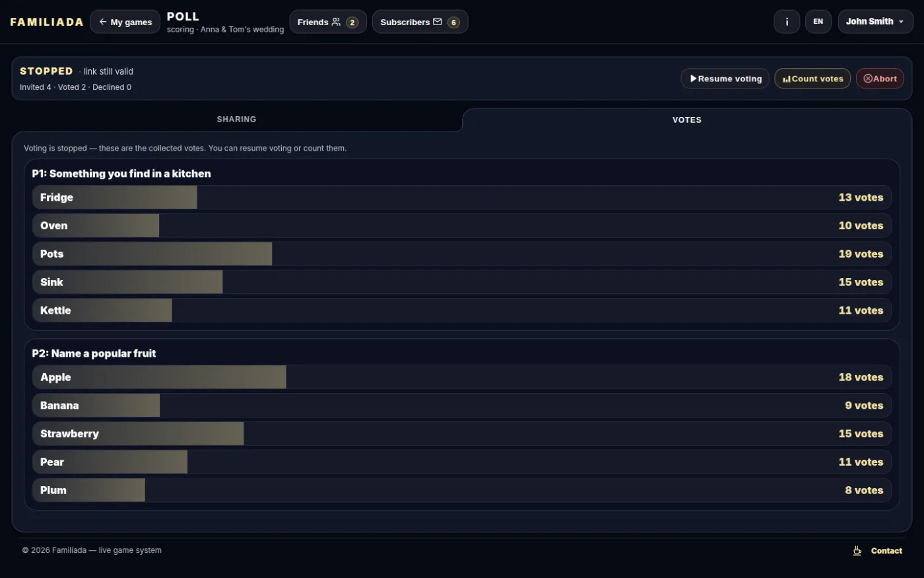Click the FAMILIADA logo
924x578 pixels.
47,22
